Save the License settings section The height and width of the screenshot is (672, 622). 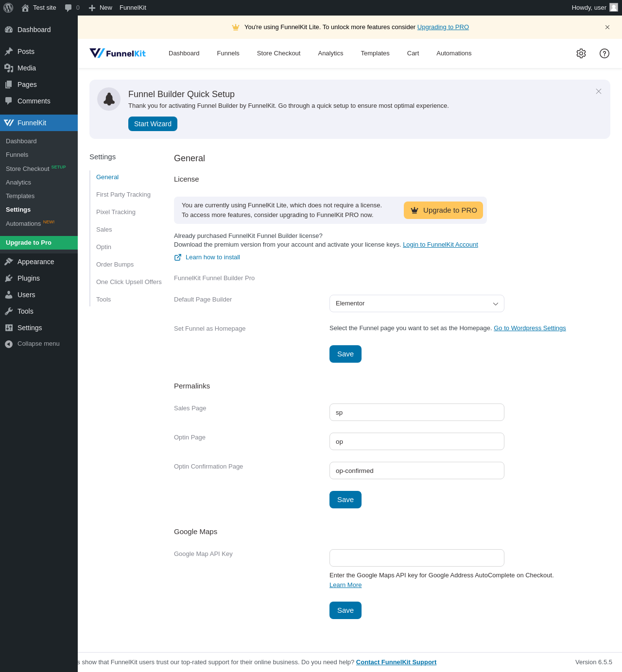point(346,354)
